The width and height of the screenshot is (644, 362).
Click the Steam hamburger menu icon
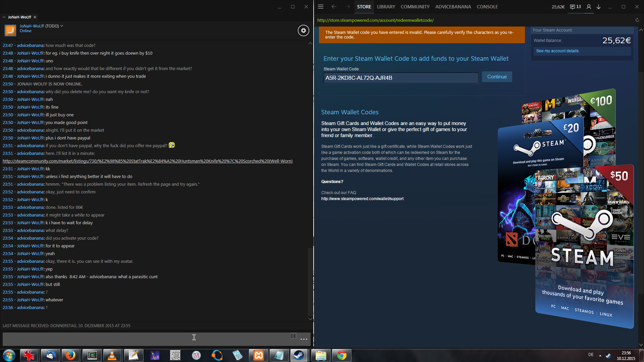coord(321,7)
